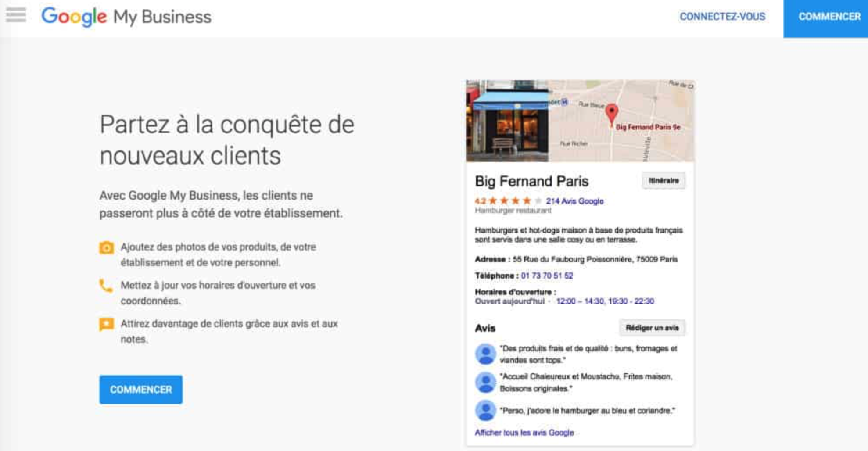Click the 'Attirez davantage de clients' text
The height and width of the screenshot is (451, 868).
coord(229,331)
